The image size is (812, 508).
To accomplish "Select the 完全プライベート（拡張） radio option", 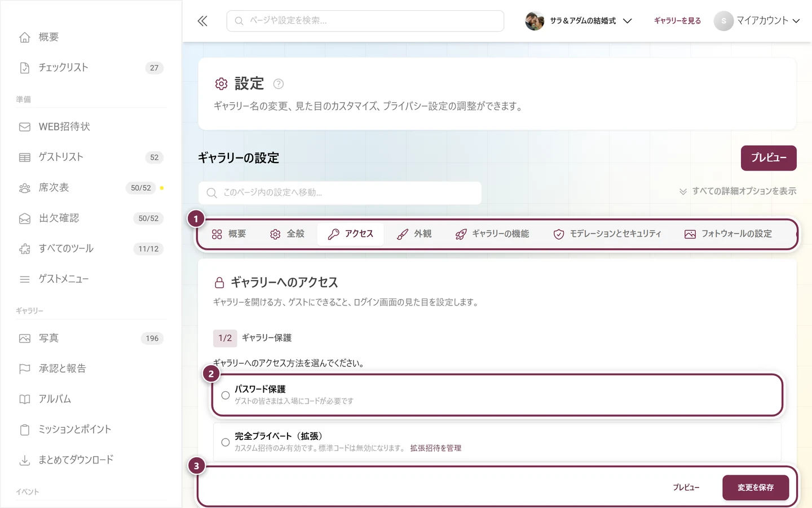I will click(226, 442).
